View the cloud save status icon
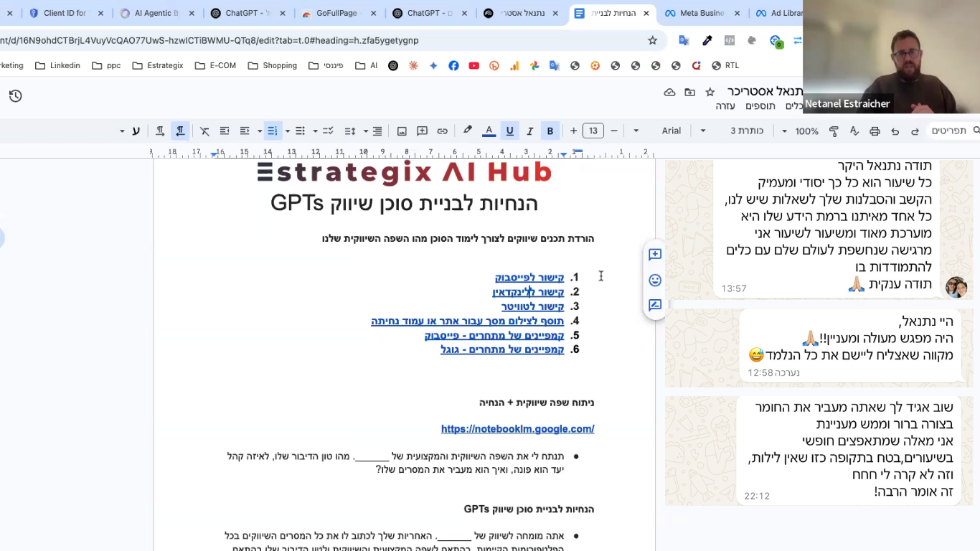This screenshot has width=980, height=551. pos(669,92)
